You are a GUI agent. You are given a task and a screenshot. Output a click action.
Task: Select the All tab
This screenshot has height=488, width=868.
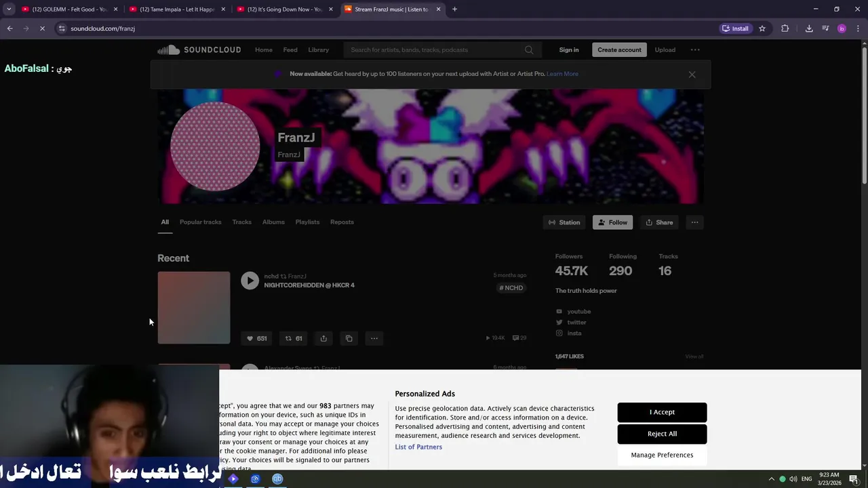point(165,222)
